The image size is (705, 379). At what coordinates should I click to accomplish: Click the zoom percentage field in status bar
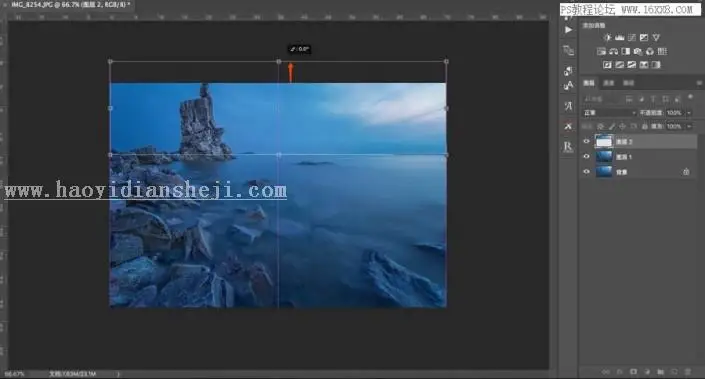click(x=14, y=374)
